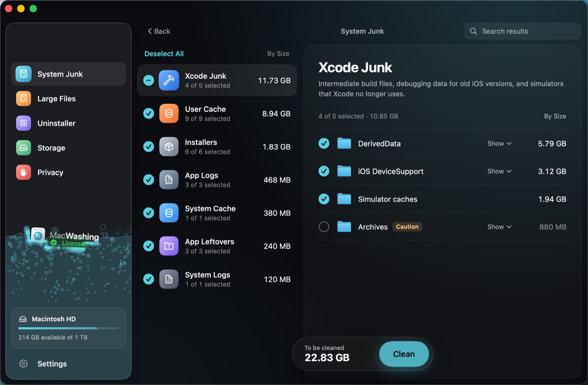Click the Archives folder icon

(344, 227)
